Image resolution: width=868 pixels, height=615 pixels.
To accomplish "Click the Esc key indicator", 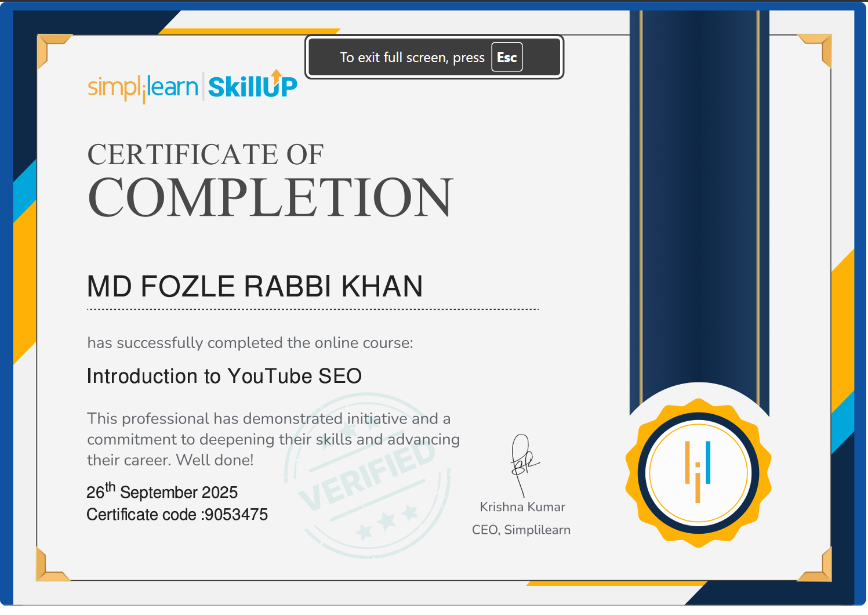I will pos(506,57).
